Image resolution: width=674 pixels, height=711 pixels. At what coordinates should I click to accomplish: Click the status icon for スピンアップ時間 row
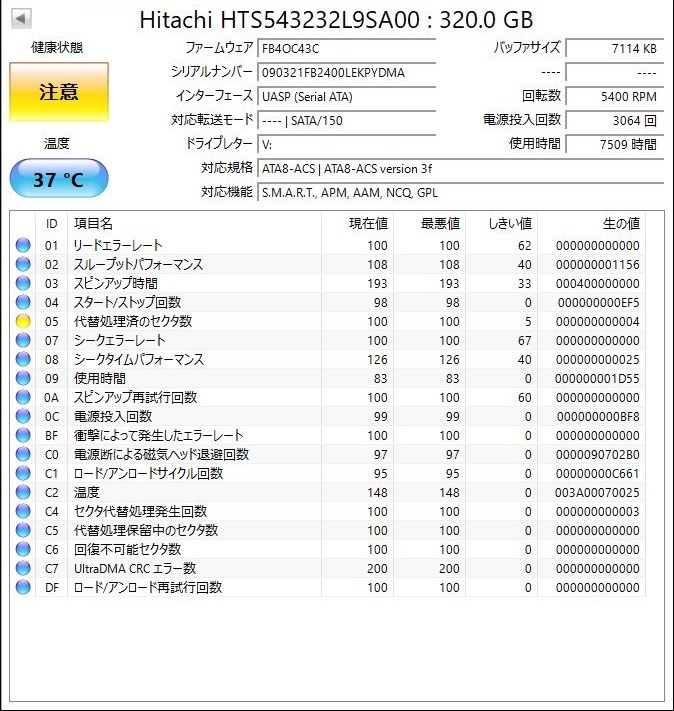23,283
